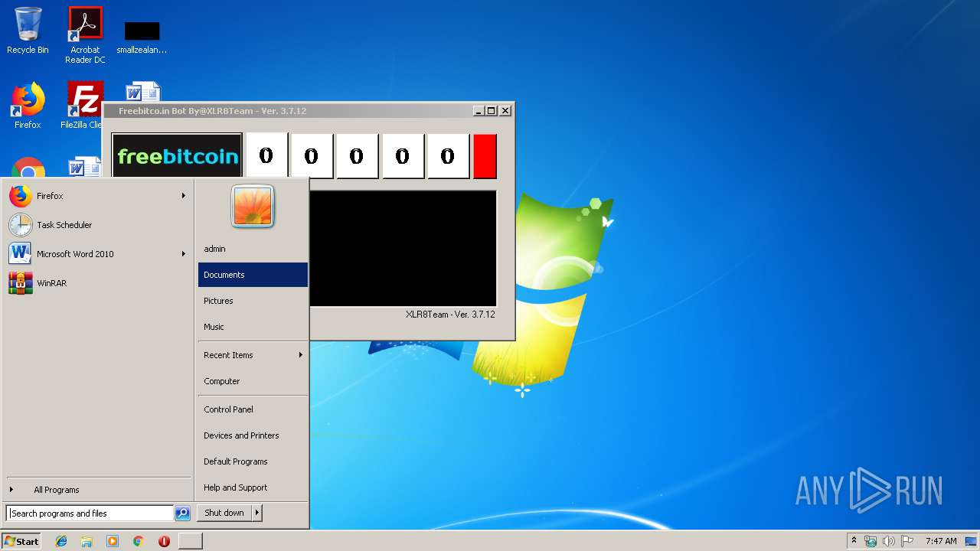Screen dimensions: 980x551
Task: Click the Action Center flag icon
Action: point(906,541)
